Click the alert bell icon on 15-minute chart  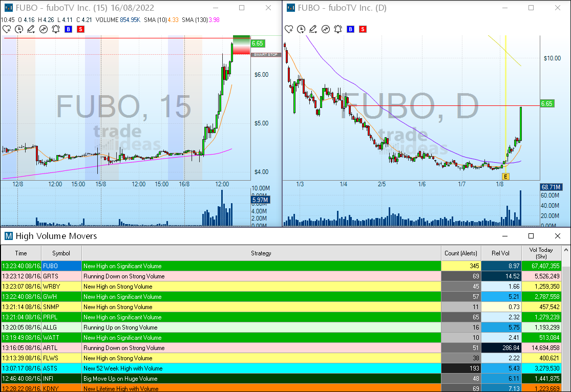point(55,29)
